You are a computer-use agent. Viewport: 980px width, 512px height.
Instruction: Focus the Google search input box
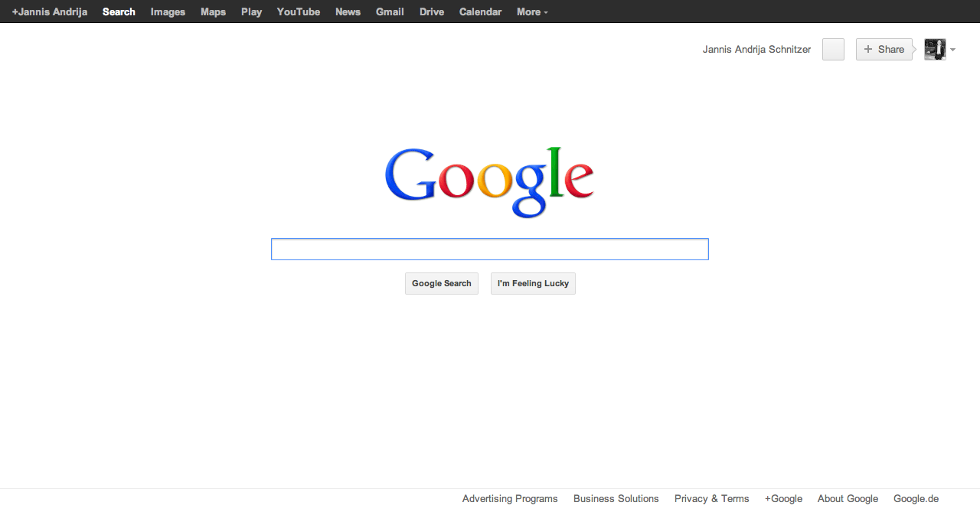click(490, 249)
